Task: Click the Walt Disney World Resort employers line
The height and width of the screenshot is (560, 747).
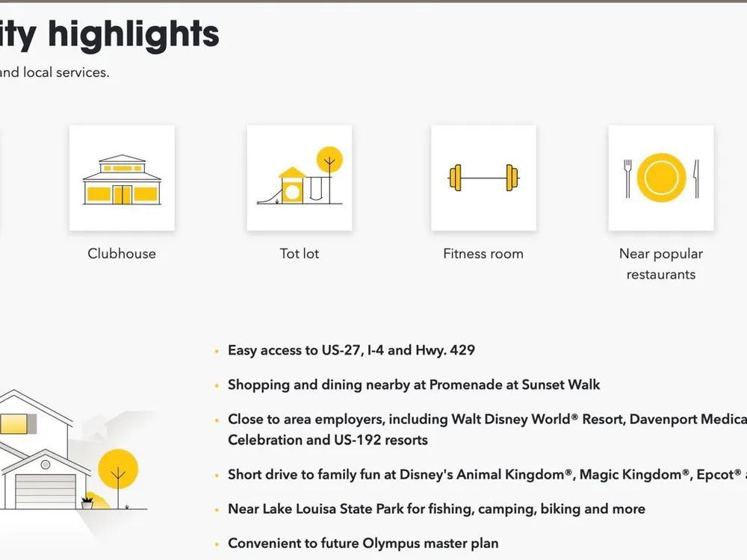Action: [487, 429]
